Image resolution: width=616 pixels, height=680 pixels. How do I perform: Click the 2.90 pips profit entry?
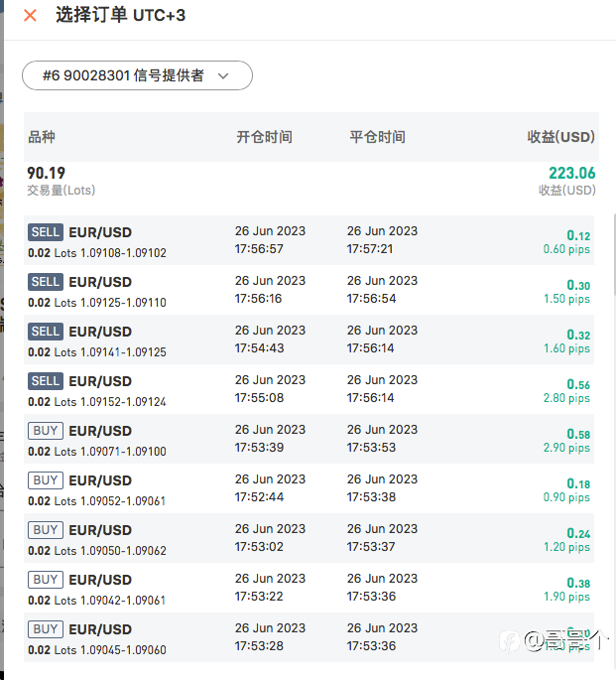tap(566, 449)
